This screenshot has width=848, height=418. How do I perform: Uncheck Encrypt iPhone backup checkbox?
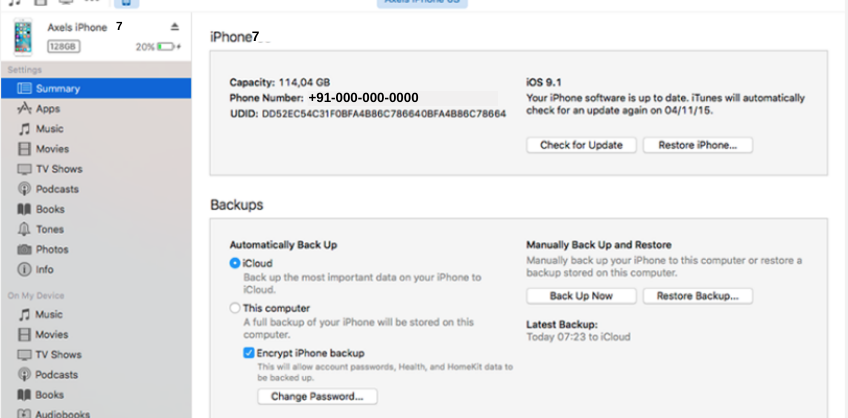click(249, 353)
